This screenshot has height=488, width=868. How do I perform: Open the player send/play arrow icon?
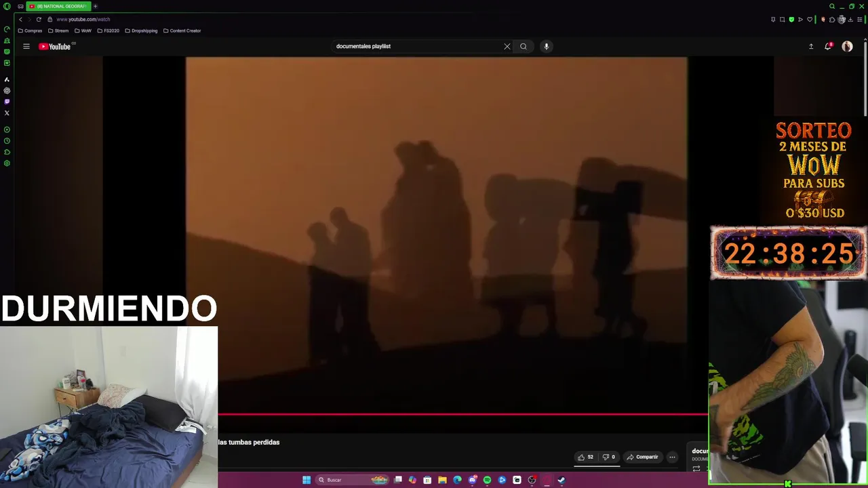point(800,19)
